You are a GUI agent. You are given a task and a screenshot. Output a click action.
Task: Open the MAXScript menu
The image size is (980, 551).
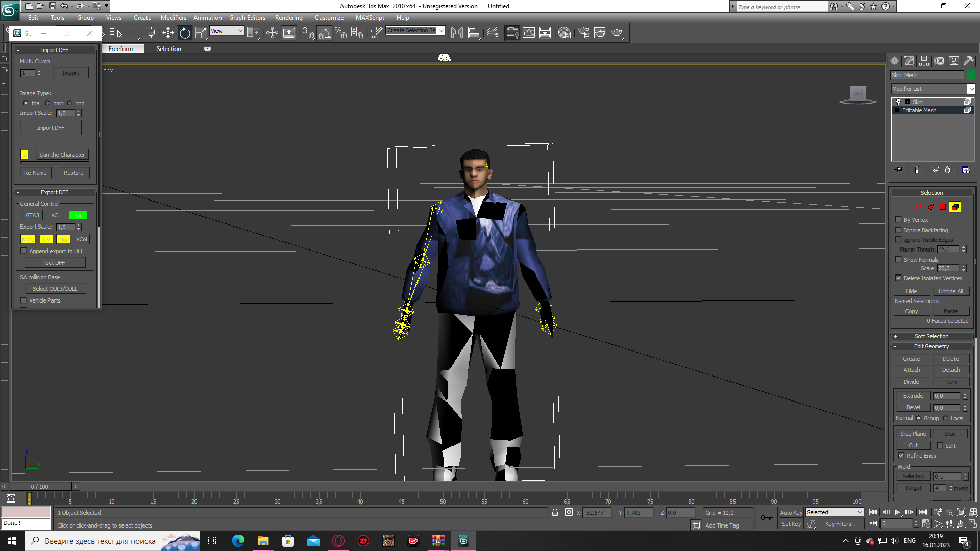coord(370,18)
